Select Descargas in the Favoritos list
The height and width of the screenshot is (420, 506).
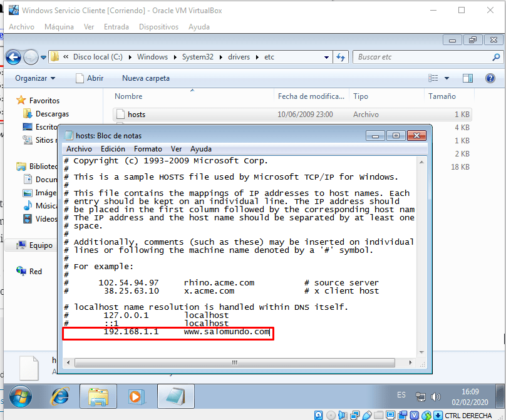[x=52, y=114]
